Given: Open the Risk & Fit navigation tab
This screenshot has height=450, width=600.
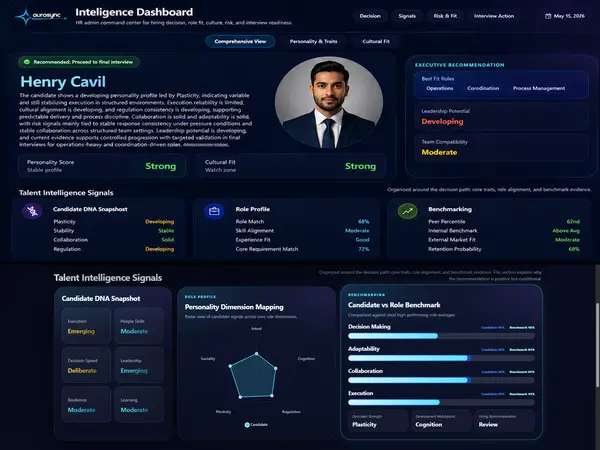Looking at the screenshot, I should 445,16.
